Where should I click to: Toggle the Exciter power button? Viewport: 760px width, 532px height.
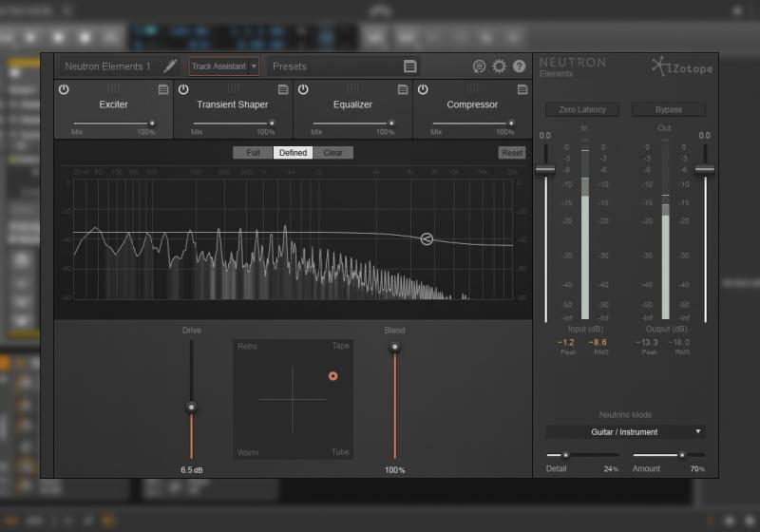[x=64, y=89]
